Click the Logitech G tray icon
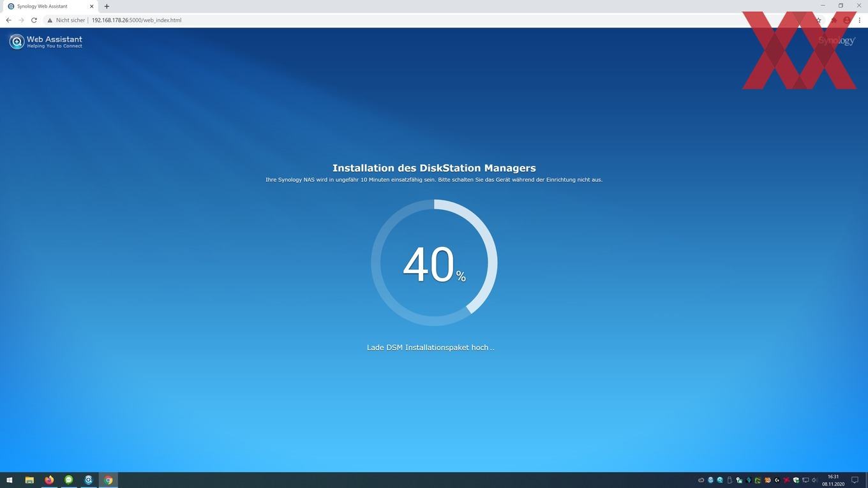Viewport: 868px width, 488px height. 777,480
